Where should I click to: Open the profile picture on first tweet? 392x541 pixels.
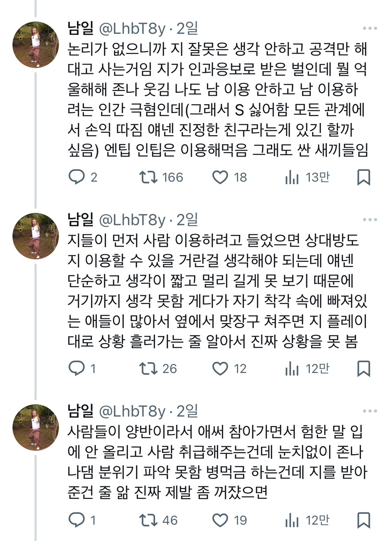point(36,45)
